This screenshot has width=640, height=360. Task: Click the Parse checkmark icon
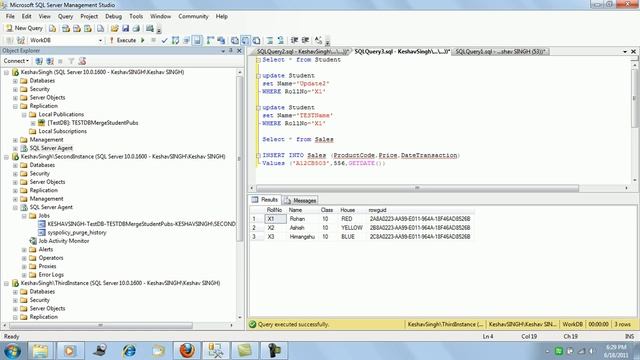(164, 40)
